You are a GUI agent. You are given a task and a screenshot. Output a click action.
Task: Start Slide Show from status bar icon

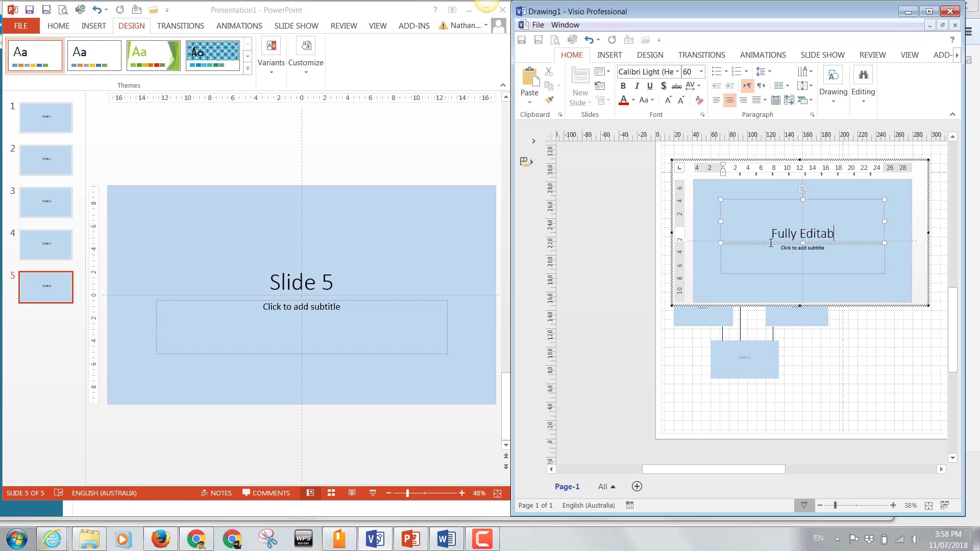click(x=373, y=493)
